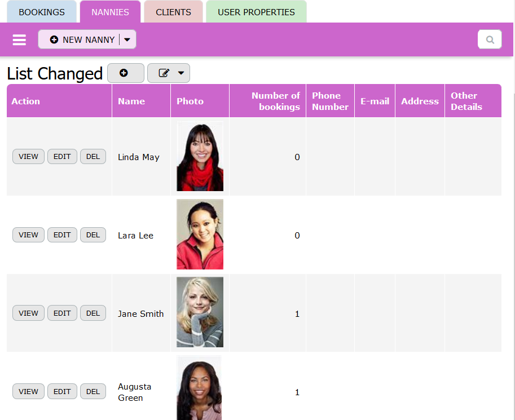
Task: Switch to the Clients tab
Action: click(x=173, y=12)
